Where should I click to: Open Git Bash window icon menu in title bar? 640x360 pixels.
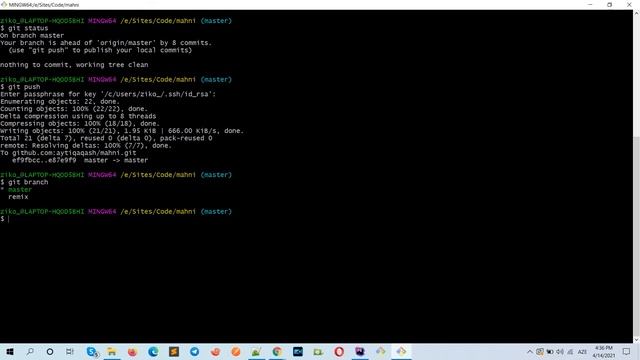tap(4, 4)
